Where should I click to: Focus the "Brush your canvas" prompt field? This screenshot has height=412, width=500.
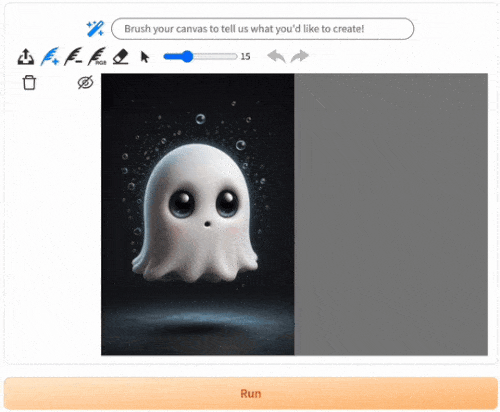point(263,29)
